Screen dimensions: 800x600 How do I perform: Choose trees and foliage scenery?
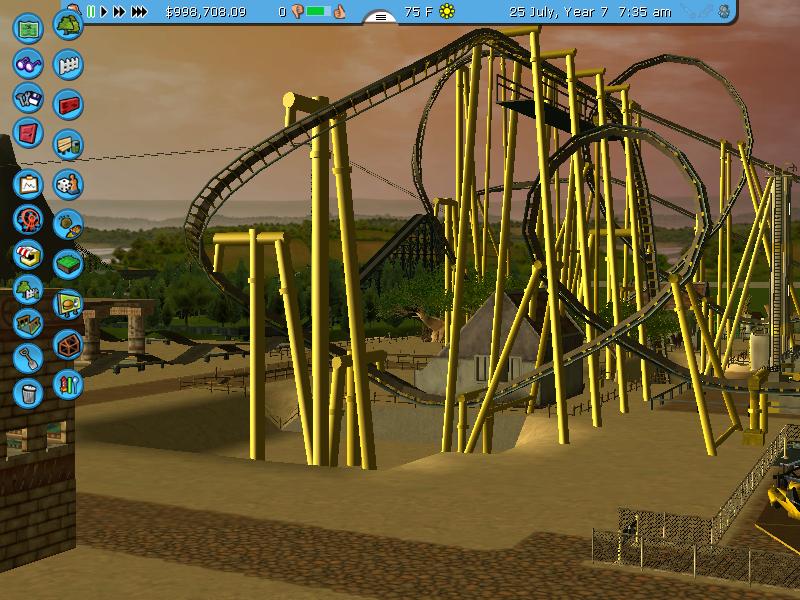coord(68,24)
